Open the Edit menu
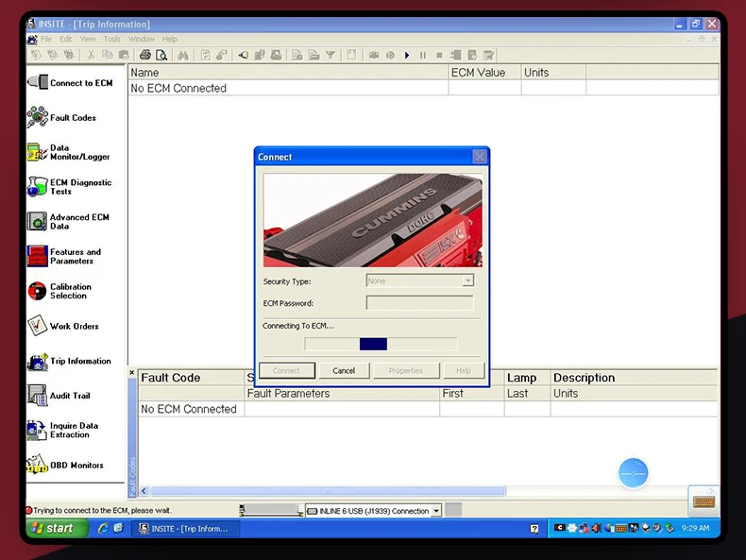 coord(66,39)
